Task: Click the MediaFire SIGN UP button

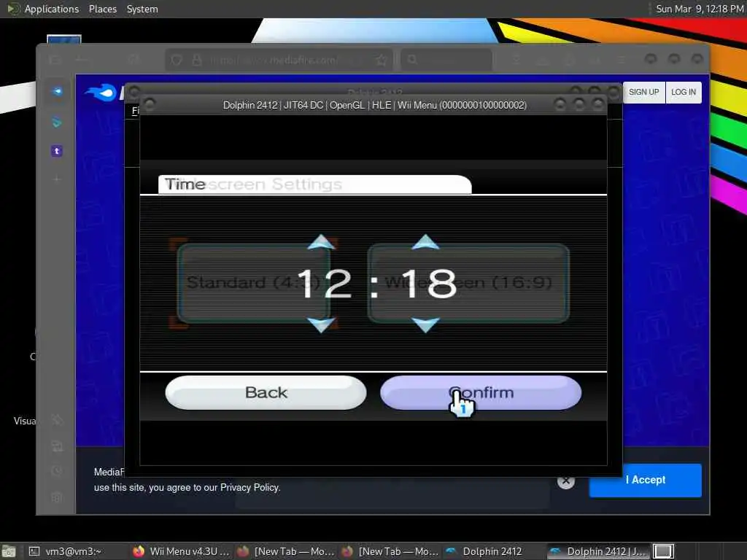Action: click(x=643, y=93)
